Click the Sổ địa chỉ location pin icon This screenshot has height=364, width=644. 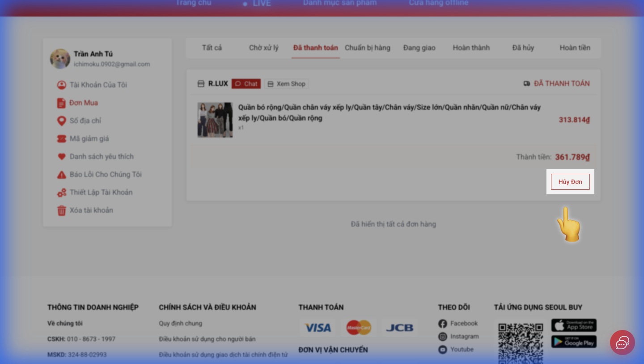(61, 121)
